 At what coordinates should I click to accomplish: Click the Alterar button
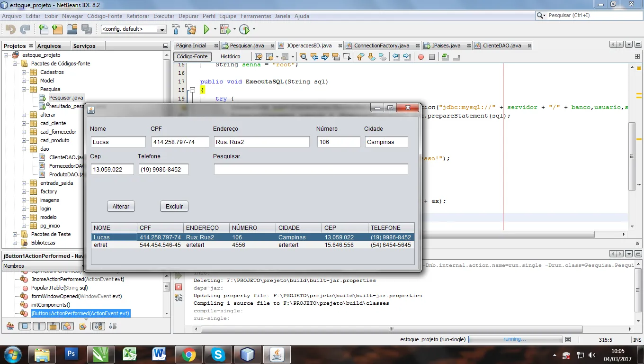pyautogui.click(x=121, y=207)
